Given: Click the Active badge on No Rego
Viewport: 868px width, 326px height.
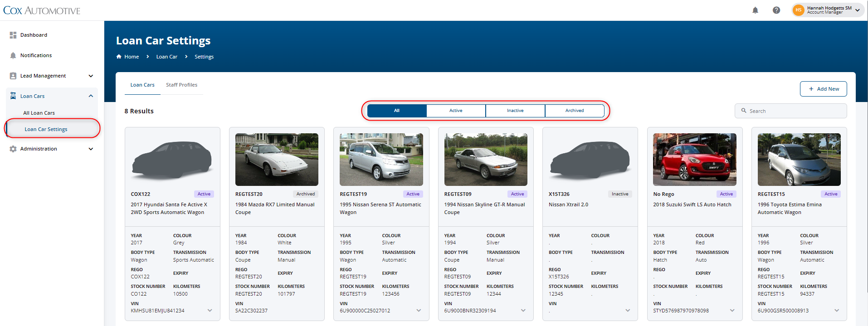Looking at the screenshot, I should point(727,194).
